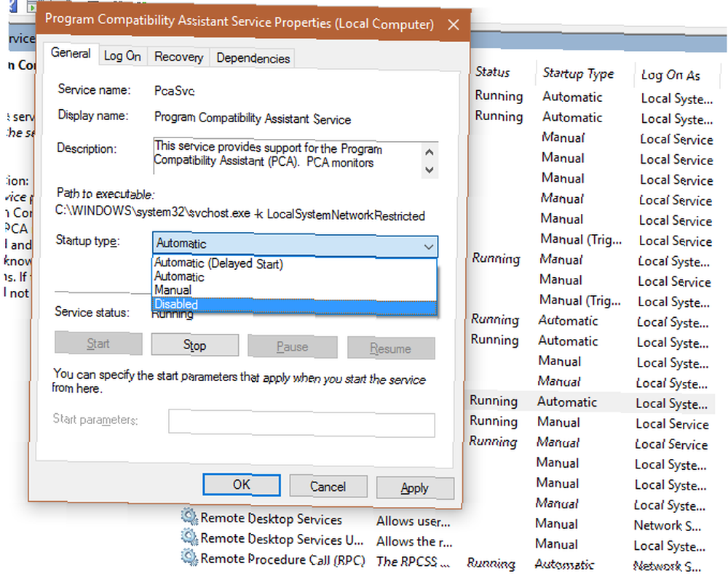Confirm changes with the OK button
Viewport: 728px width, 579px height.
(242, 485)
